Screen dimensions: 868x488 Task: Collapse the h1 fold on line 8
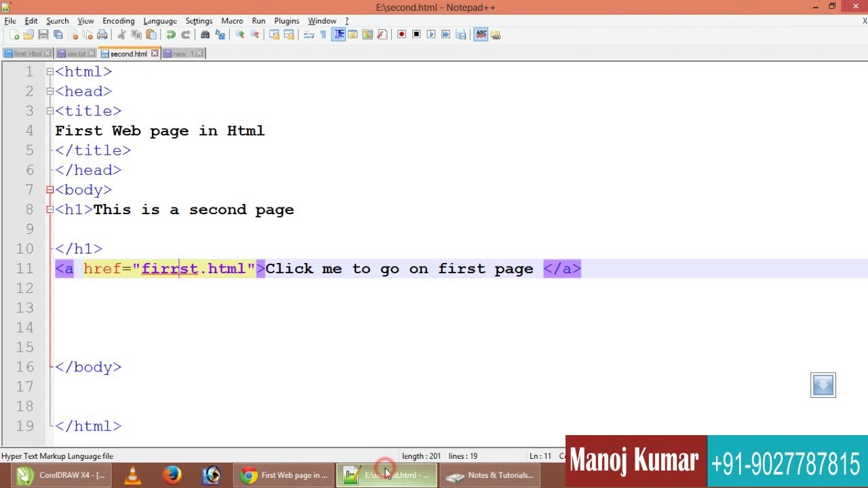pyautogui.click(x=50, y=209)
